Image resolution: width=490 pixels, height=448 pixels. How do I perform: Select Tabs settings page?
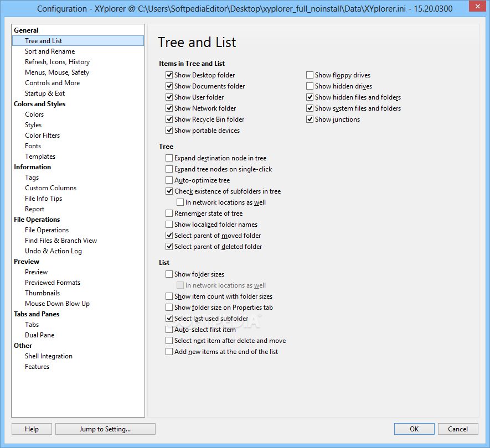[x=32, y=324]
